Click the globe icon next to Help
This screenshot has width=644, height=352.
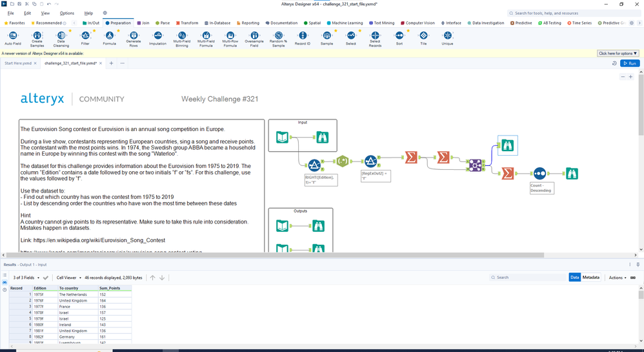click(x=105, y=13)
